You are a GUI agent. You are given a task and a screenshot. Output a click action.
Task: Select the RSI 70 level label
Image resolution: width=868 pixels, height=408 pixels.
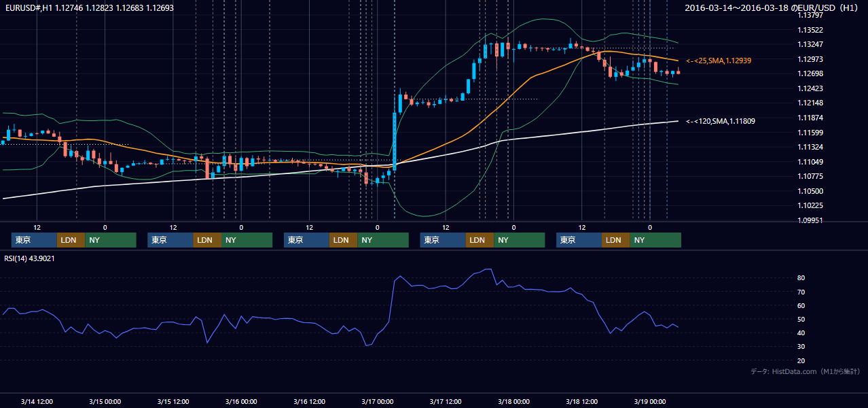point(801,292)
